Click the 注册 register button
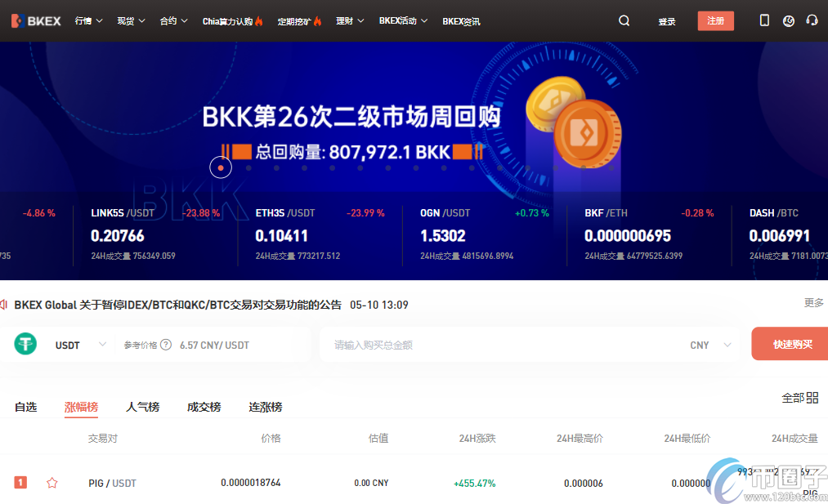Viewport: 828px width, 504px height. click(x=715, y=21)
